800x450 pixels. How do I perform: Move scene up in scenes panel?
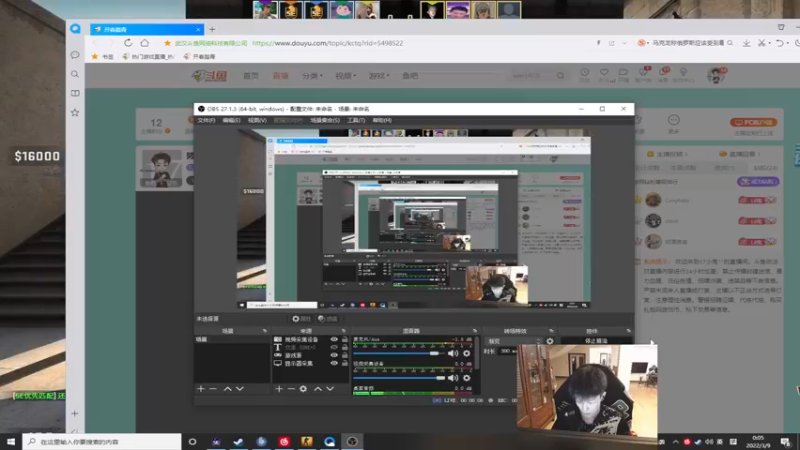click(x=228, y=389)
